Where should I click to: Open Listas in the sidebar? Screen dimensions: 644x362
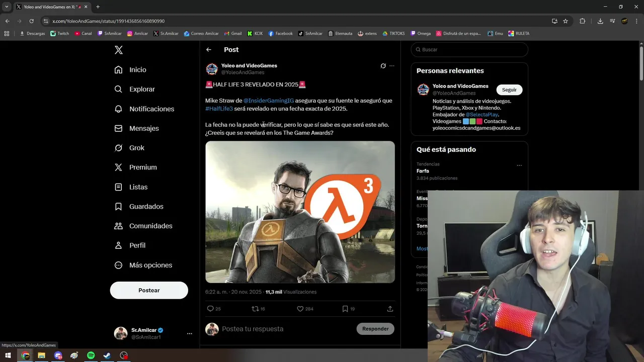coord(131,187)
